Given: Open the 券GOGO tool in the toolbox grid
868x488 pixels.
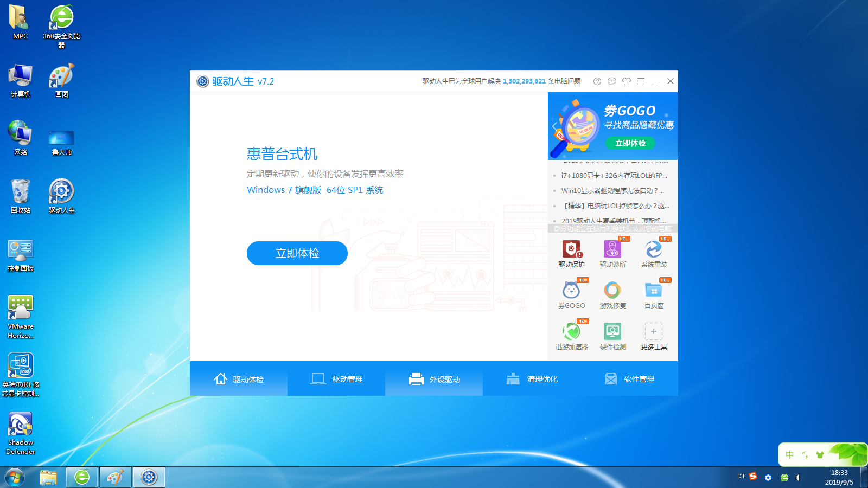Looking at the screenshot, I should (571, 295).
